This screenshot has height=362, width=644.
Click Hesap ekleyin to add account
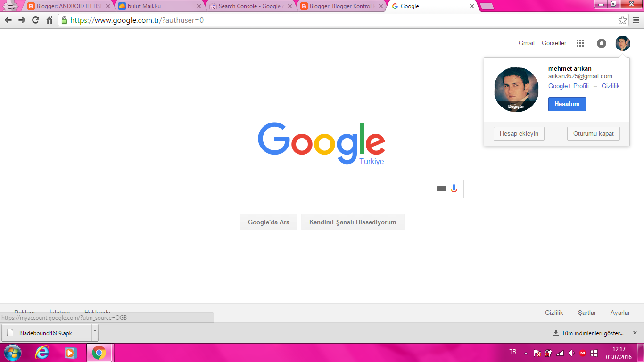click(x=519, y=134)
